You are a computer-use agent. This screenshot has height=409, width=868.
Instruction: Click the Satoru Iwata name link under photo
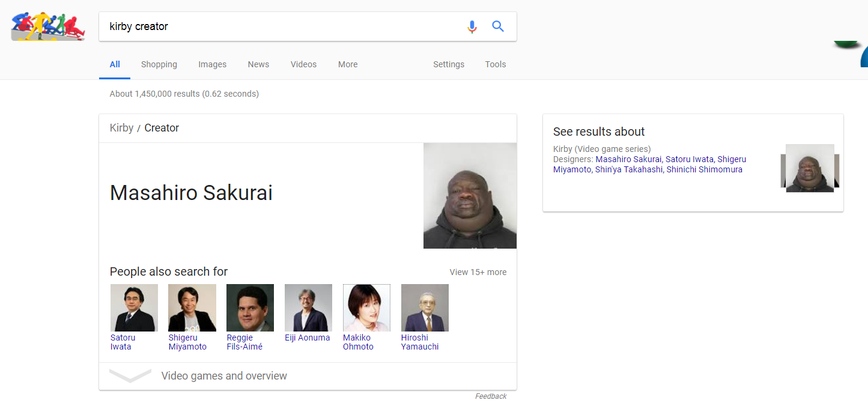click(x=123, y=342)
